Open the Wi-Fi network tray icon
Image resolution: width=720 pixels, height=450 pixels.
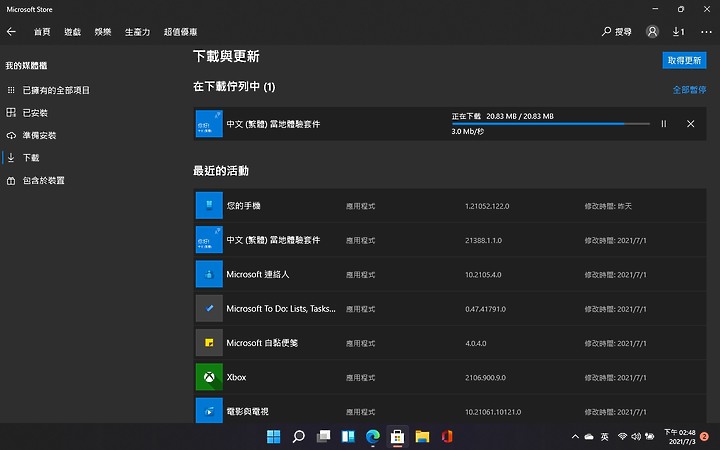pos(622,436)
